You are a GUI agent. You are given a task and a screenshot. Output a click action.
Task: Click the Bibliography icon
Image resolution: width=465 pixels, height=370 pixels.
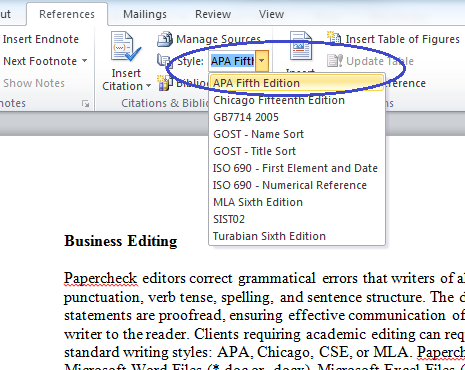[165, 83]
